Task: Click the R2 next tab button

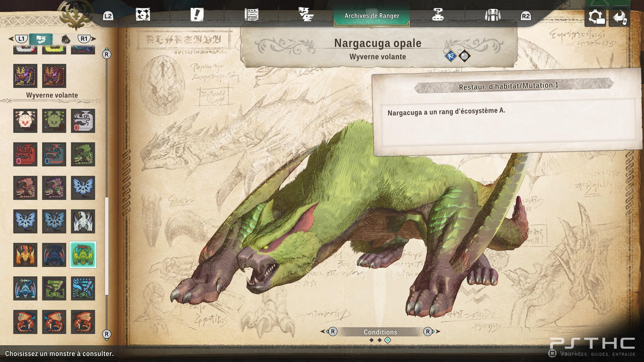Action: tap(525, 16)
